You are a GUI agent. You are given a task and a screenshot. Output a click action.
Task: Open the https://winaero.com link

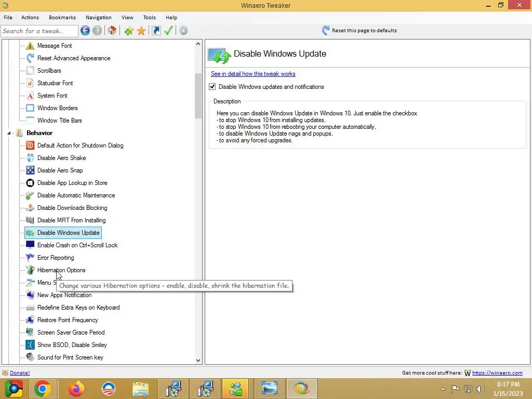pyautogui.click(x=497, y=373)
